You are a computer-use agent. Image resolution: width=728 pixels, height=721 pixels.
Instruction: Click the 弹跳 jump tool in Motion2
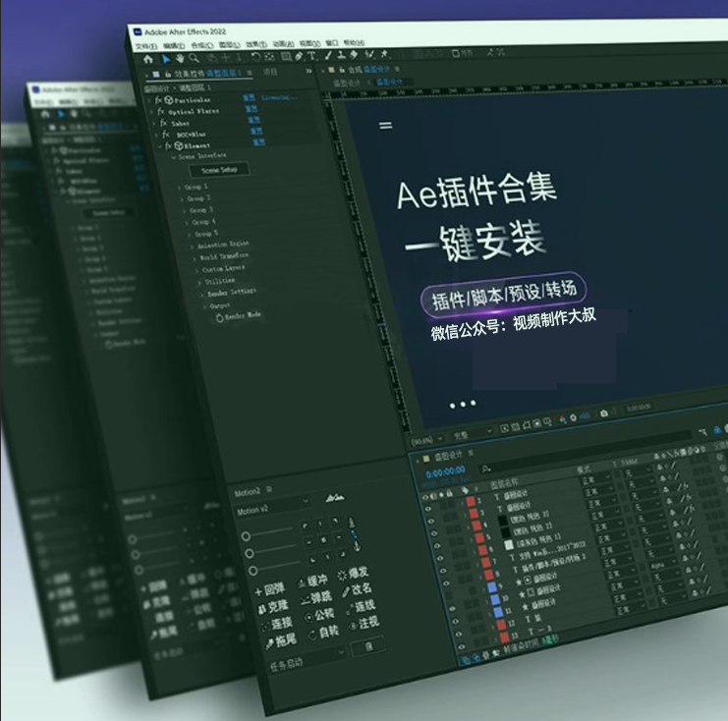[316, 597]
